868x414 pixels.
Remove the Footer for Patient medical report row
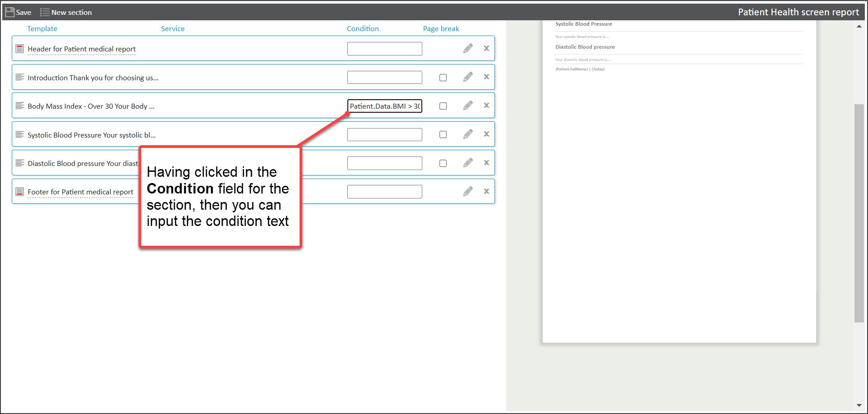[486, 192]
